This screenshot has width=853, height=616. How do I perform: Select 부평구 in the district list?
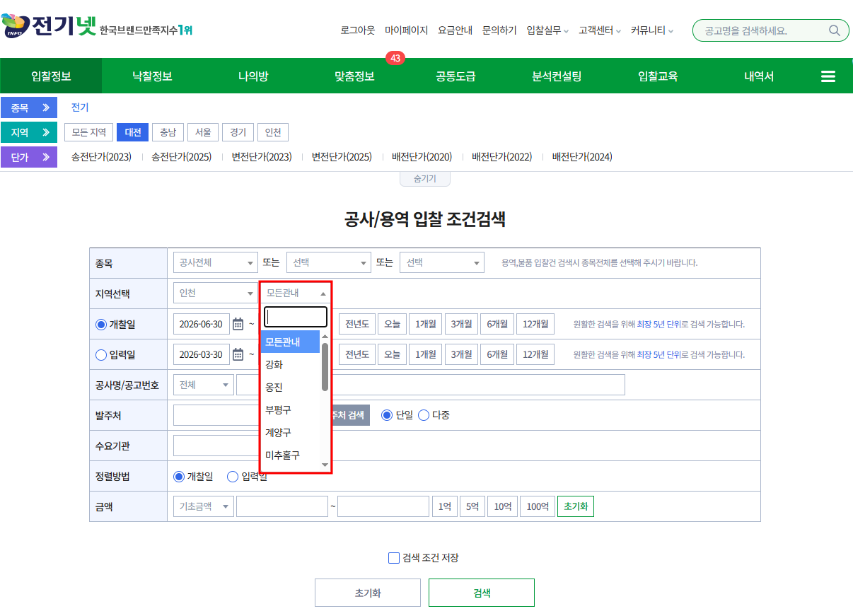coord(291,409)
